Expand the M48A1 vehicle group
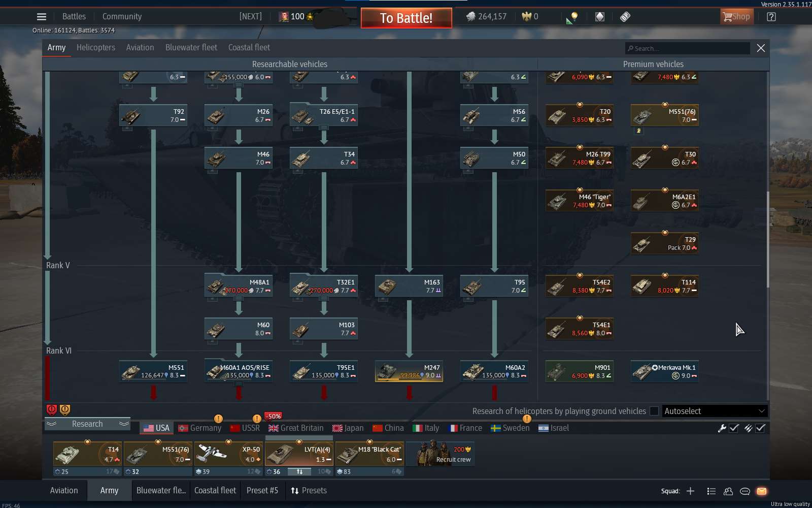812x508 pixels. point(239,299)
